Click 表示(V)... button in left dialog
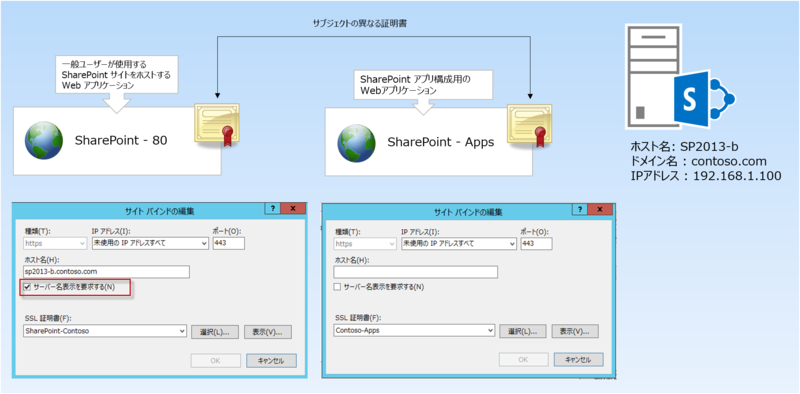The width and height of the screenshot is (800, 394). tap(268, 332)
